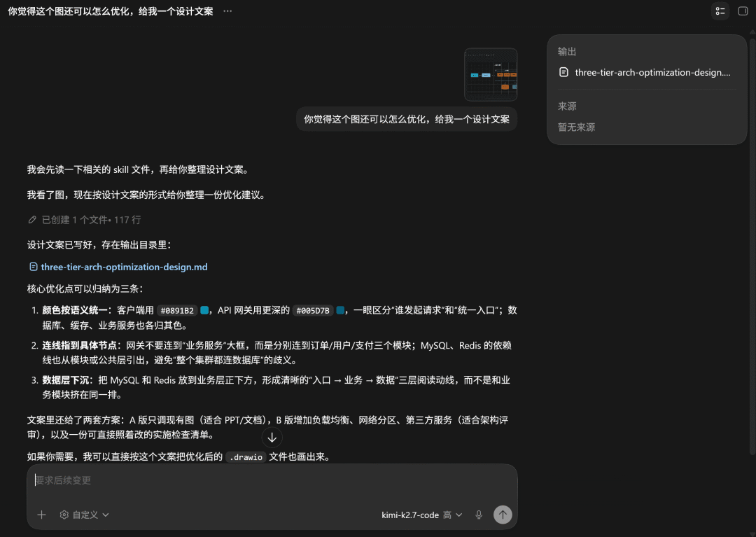This screenshot has height=537, width=756.
Task: Add an attachment with the plus icon
Action: coord(41,515)
